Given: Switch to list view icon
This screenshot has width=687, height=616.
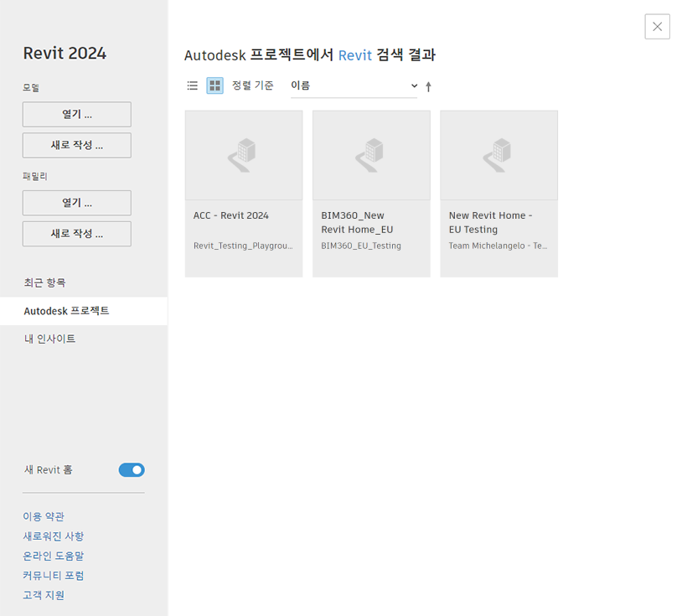Looking at the screenshot, I should 193,85.
